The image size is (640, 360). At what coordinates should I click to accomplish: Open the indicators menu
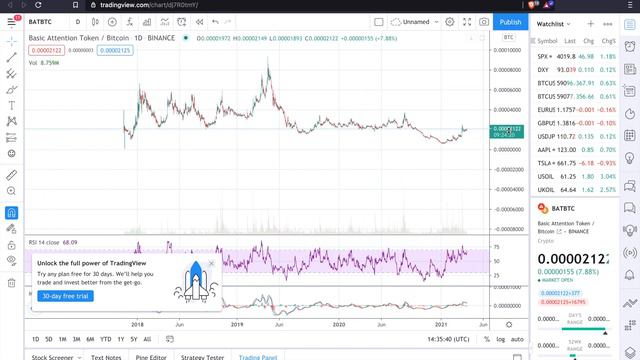pos(130,22)
